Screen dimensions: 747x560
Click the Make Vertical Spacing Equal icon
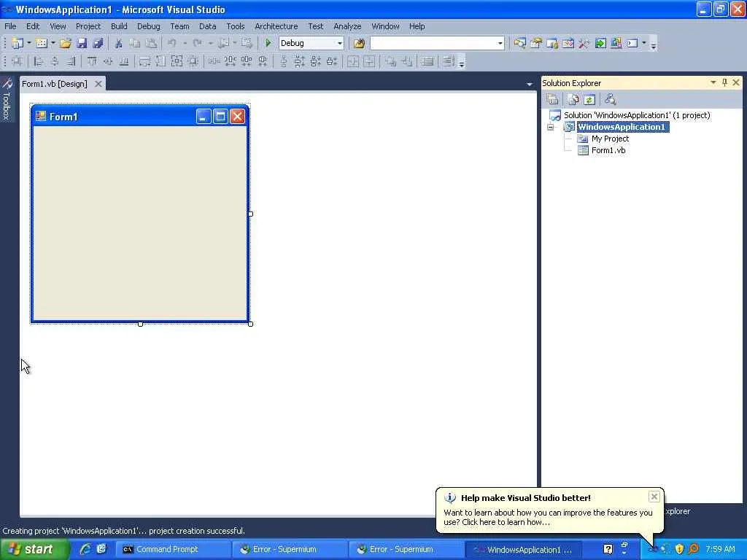coord(284,61)
